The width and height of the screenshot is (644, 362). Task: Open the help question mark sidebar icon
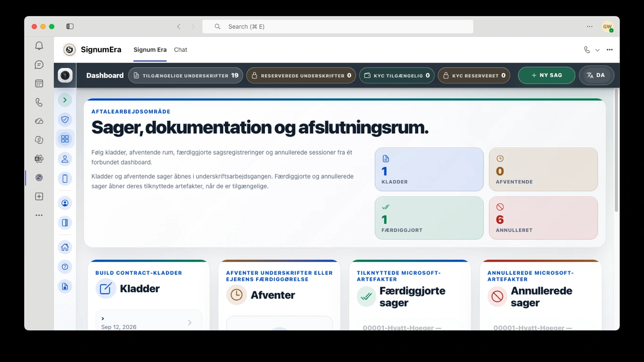pos(65,267)
